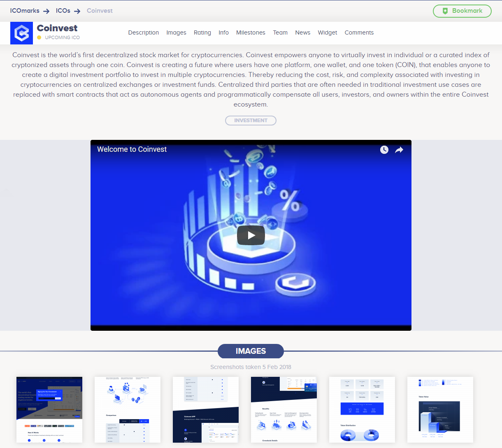Click the Coinvest breadcrumb text
Viewport: 502px width, 448px height.
point(100,11)
